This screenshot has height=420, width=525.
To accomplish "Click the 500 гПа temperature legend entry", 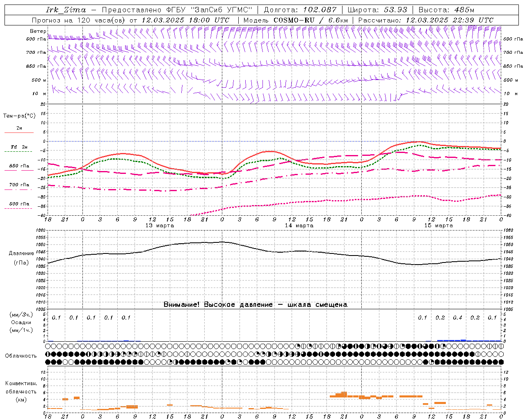I will coord(19,204).
